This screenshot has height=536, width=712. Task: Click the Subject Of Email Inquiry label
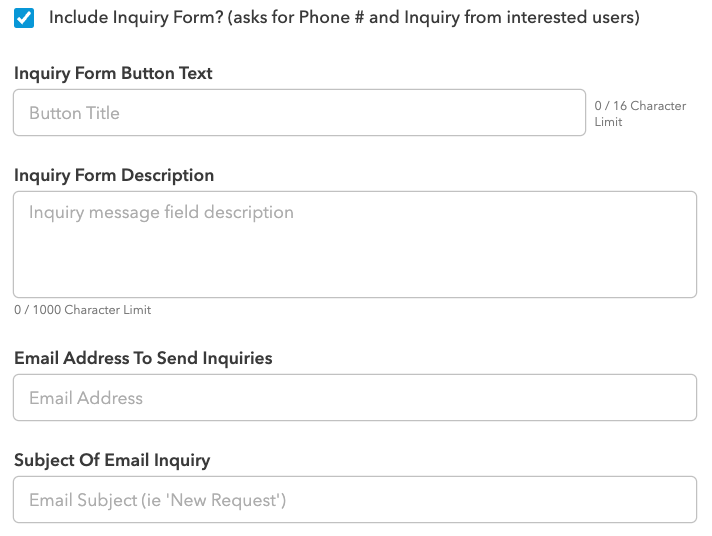coord(112,461)
